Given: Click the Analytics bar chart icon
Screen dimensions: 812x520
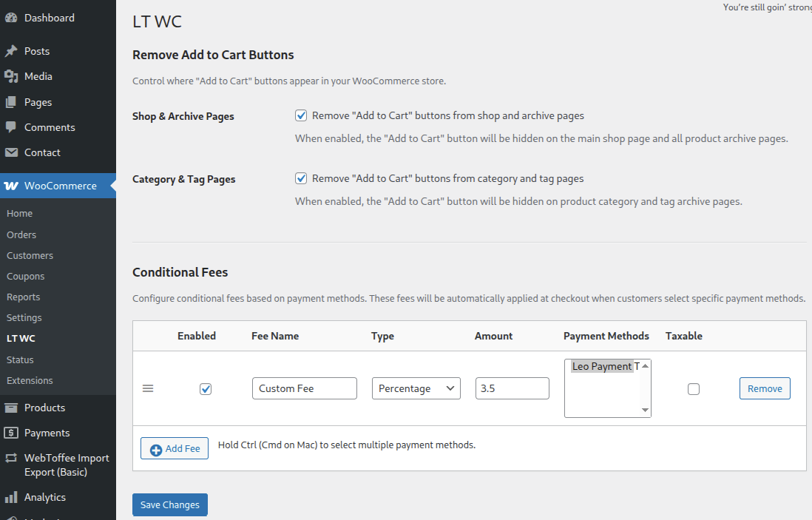Looking at the screenshot, I should tap(13, 496).
